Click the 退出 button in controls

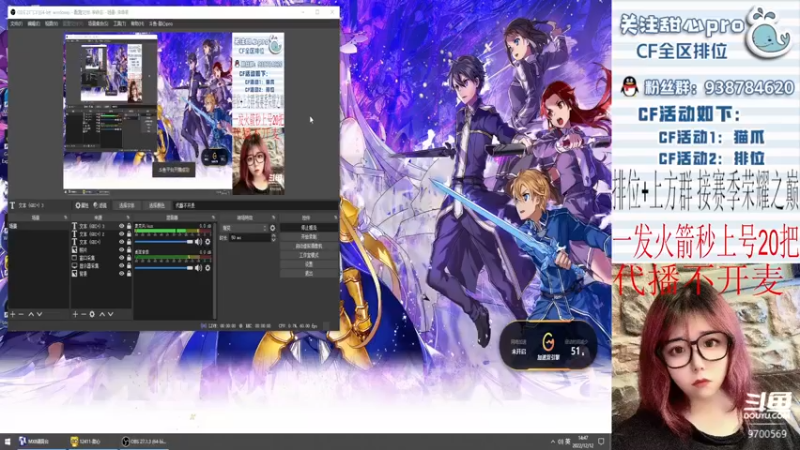point(309,273)
